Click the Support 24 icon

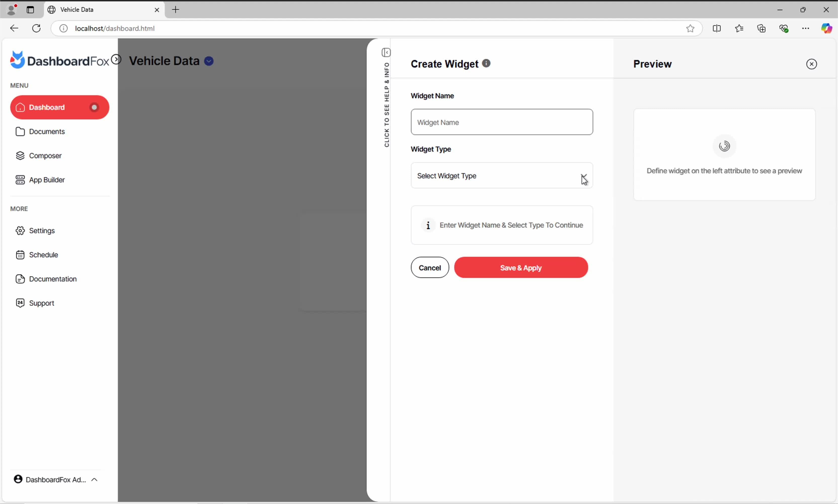coord(20,303)
